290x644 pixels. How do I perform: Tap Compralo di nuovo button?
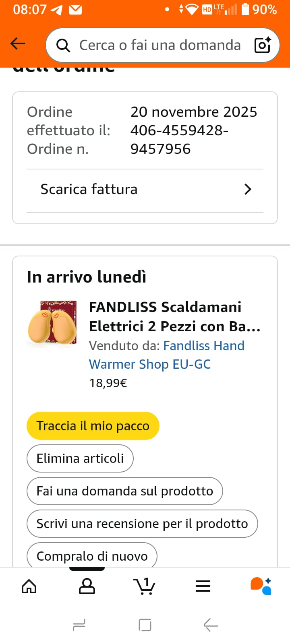(x=92, y=556)
